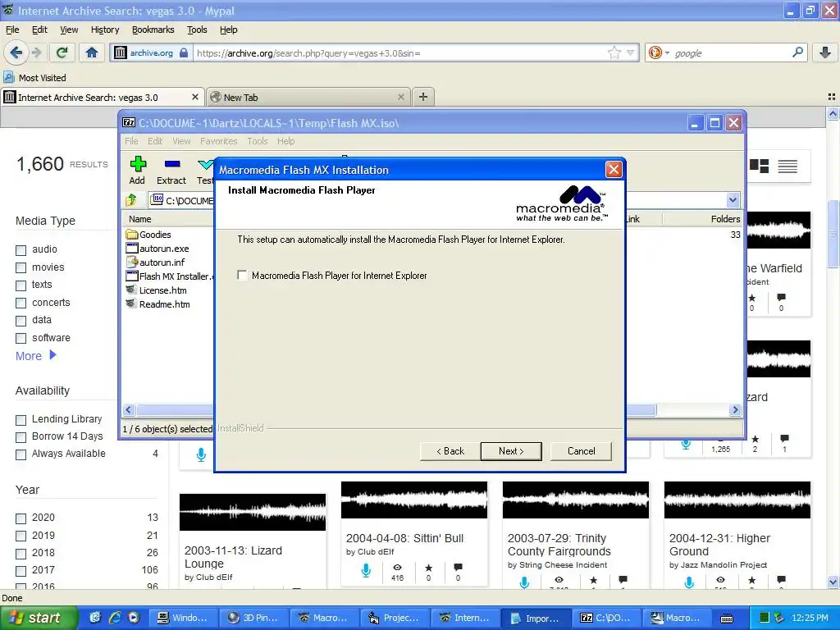Switch archive.org results to tile view icon
This screenshot has width=840, height=630.
(759, 166)
